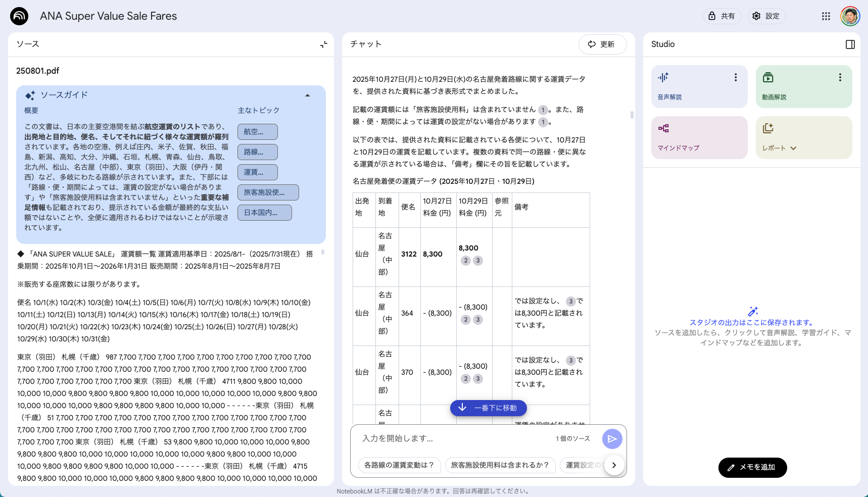Screen dimensions: 868x497
Task: Click citation 3 in flight 3122 row
Action: 478,261
